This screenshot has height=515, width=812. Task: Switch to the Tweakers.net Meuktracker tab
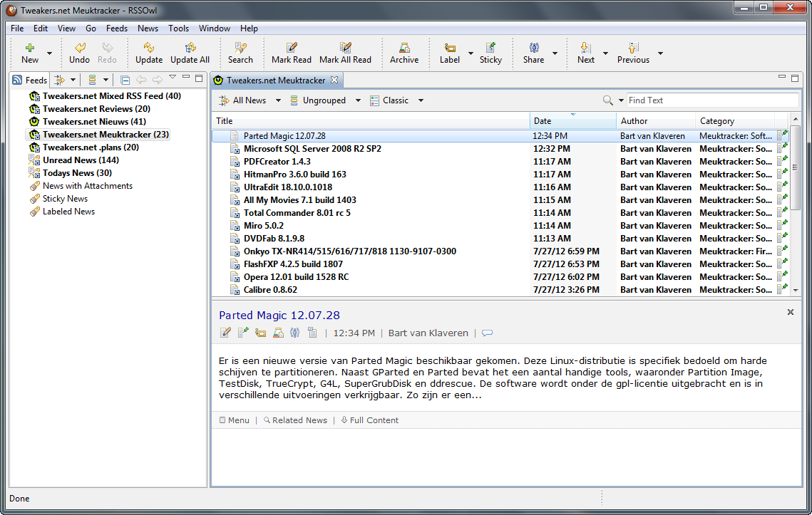click(275, 80)
